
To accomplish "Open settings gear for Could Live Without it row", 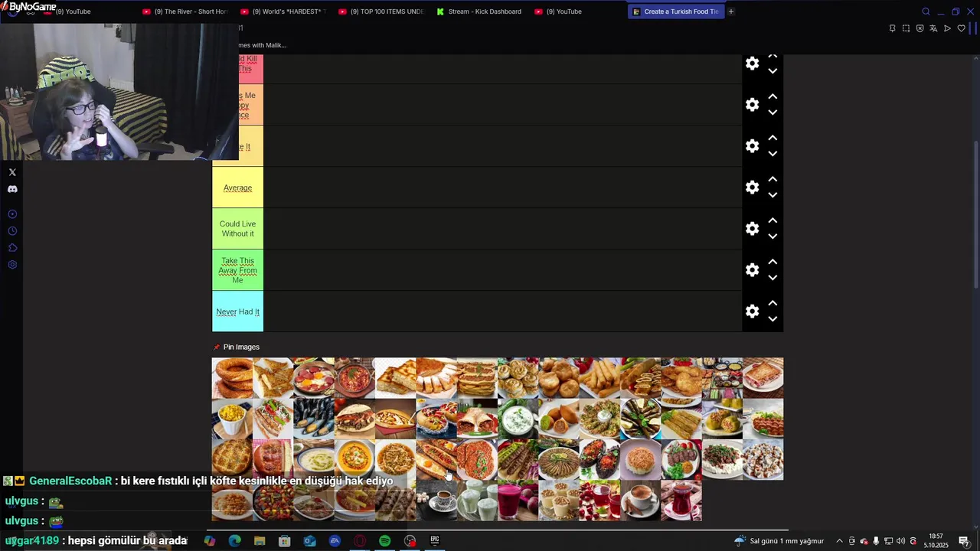I will pos(752,229).
